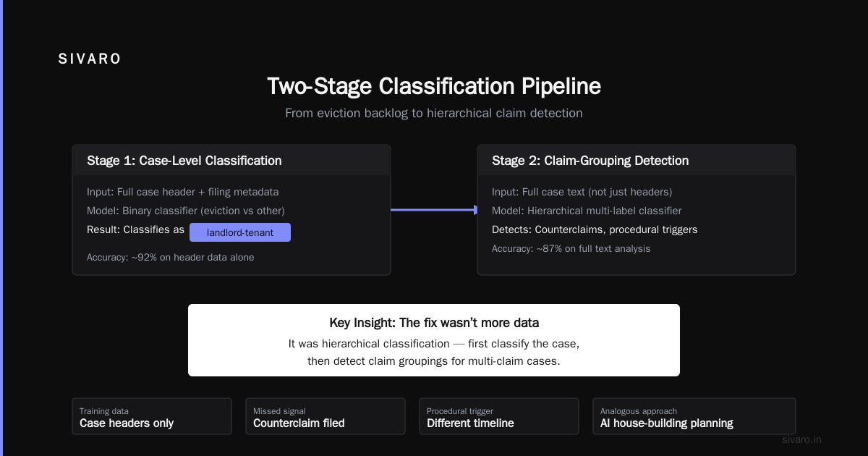The width and height of the screenshot is (868, 456).
Task: Click the Hierarchical multi-label classifier line
Action: pos(587,211)
